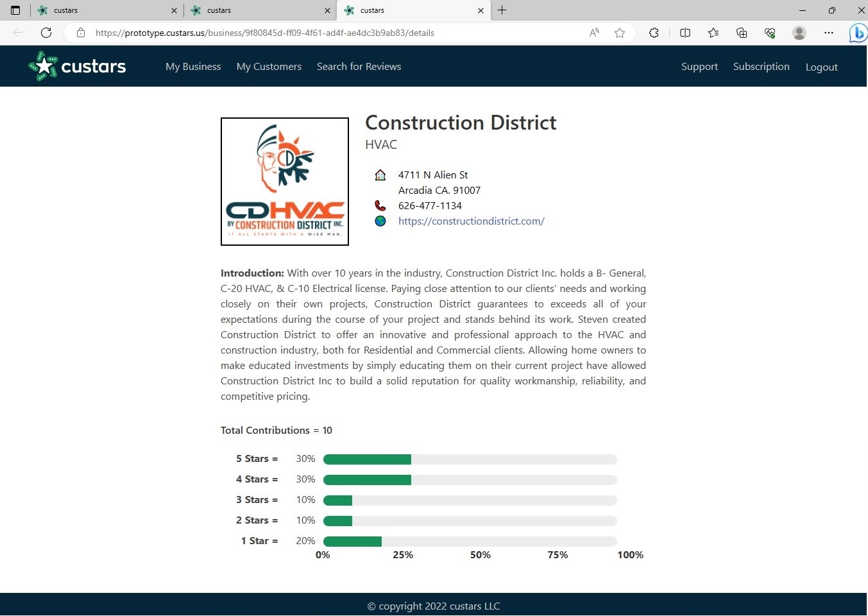This screenshot has width=868, height=616.
Task: Toggle the split screen icon
Action: (685, 33)
